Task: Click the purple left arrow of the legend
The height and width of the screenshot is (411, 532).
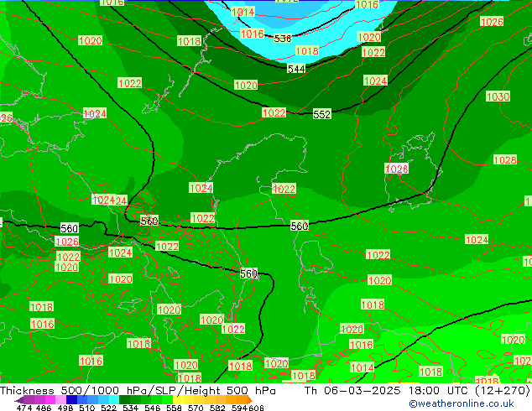Action: coord(19,400)
